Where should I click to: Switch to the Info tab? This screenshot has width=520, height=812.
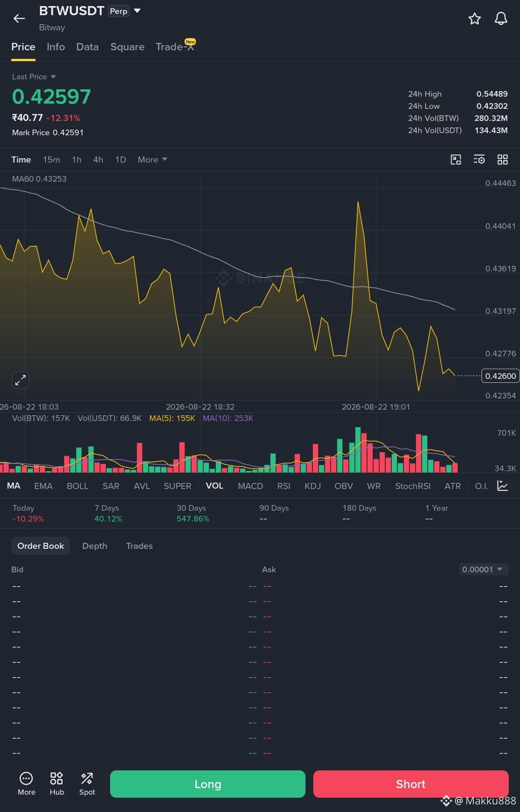56,47
